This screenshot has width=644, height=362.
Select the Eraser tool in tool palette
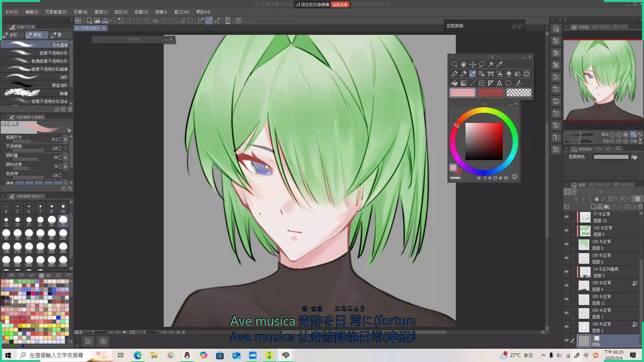508,74
